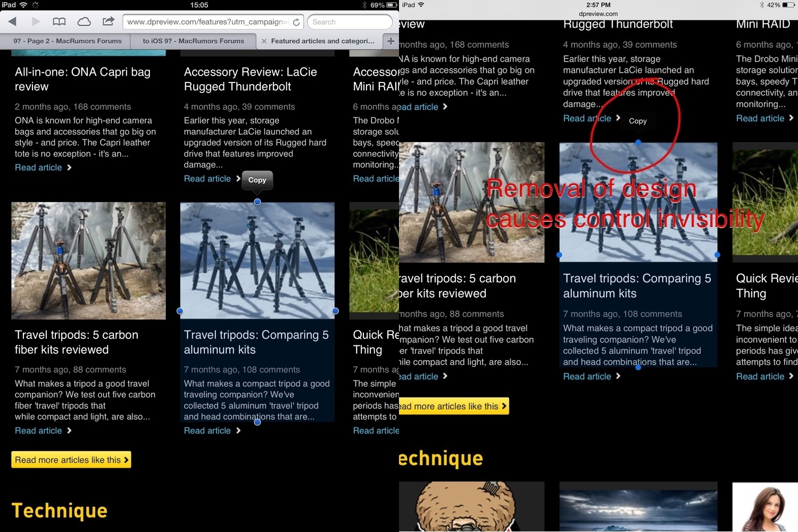This screenshot has height=532, width=798.
Task: Click 'Travel tripods: Comparing 5 aluminum kits' title, right
Action: click(x=637, y=286)
